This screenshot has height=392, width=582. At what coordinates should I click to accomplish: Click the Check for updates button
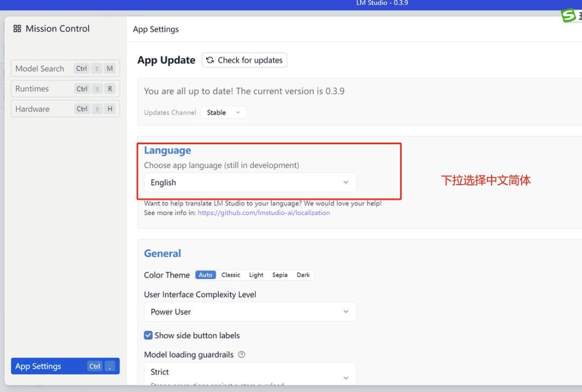[x=244, y=60]
